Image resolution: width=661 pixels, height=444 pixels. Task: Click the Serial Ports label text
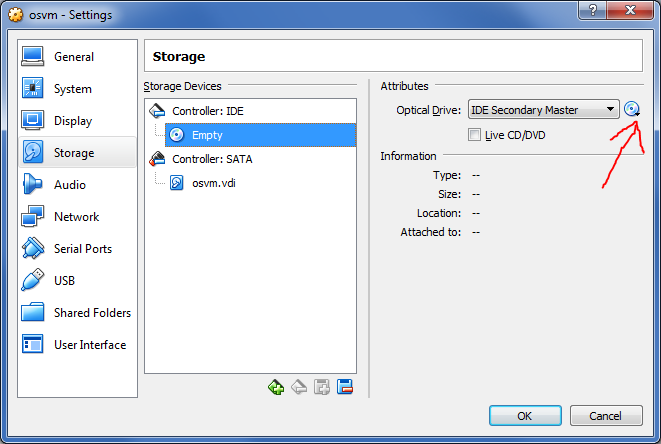coord(83,249)
